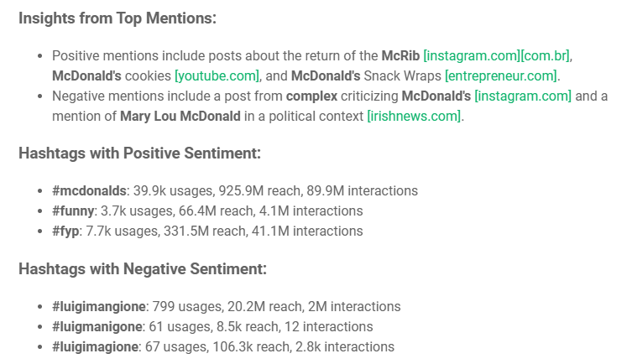Click the bold #luigimagione hashtag

[x=95, y=346]
